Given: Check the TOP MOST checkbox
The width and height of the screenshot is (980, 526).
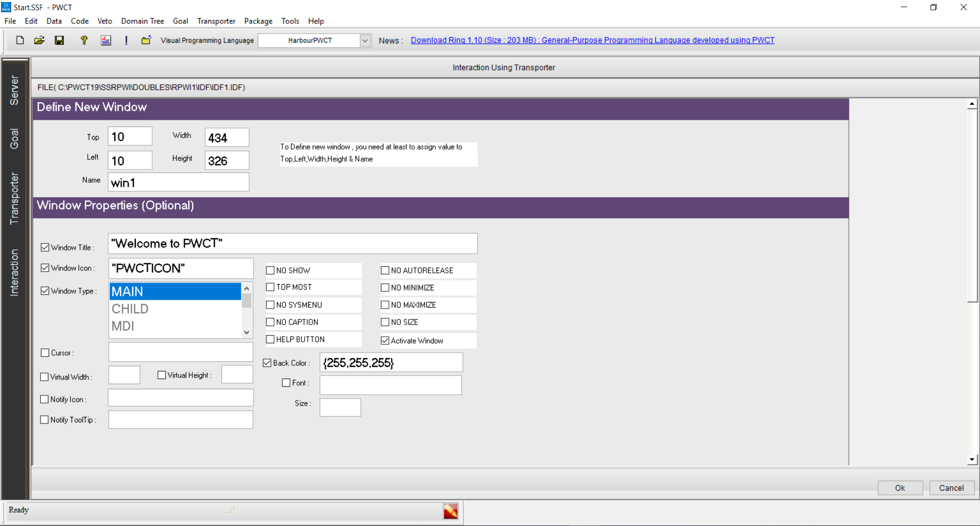Looking at the screenshot, I should point(271,287).
